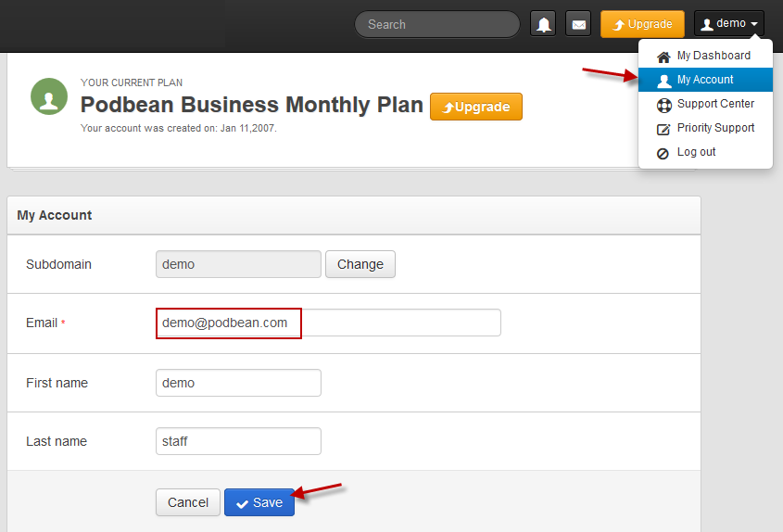
Task: Click the pencil icon for Priority Support
Action: (663, 129)
